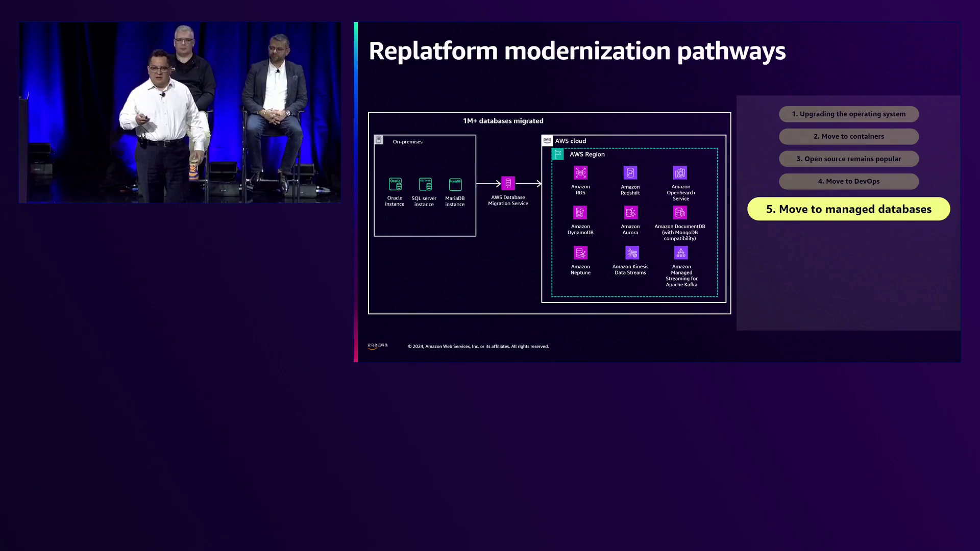Click the AWS Database Migration Service icon
Image resolution: width=980 pixels, height=551 pixels.
click(x=508, y=183)
